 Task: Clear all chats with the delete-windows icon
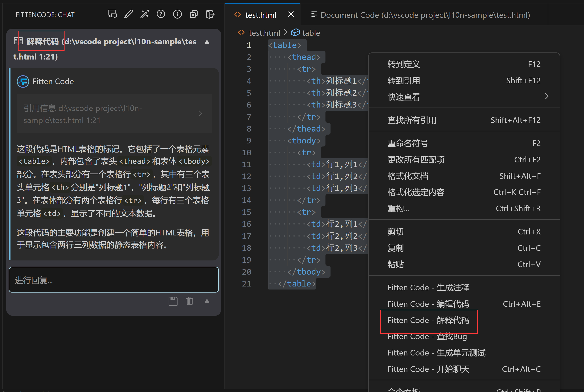click(x=193, y=14)
